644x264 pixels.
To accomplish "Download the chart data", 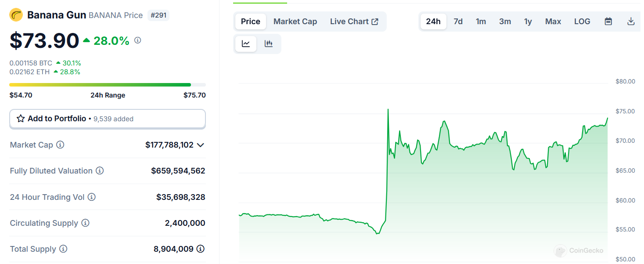I will pyautogui.click(x=631, y=22).
